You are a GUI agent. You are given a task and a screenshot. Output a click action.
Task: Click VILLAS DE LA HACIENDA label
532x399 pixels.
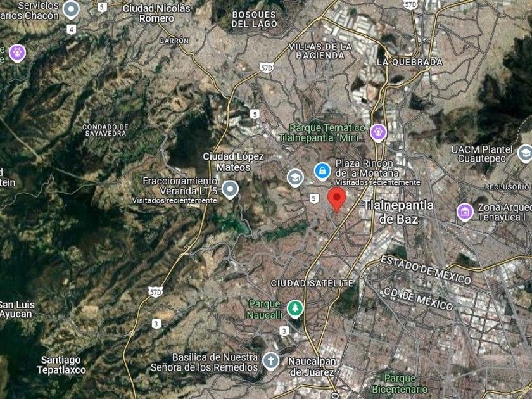tap(320, 51)
